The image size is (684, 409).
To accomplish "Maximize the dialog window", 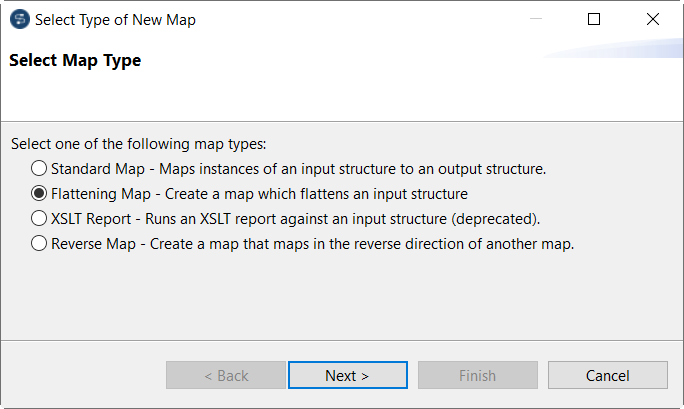I will [x=594, y=19].
